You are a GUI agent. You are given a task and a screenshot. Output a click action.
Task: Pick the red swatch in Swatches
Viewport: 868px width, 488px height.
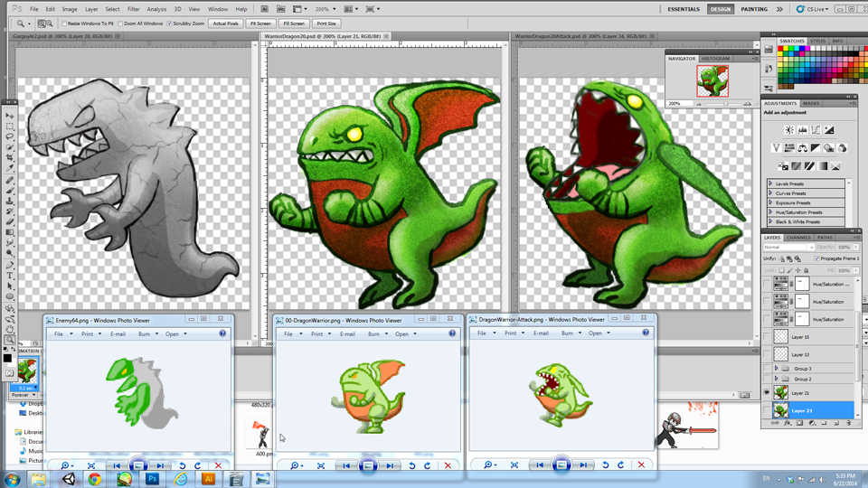[780, 49]
